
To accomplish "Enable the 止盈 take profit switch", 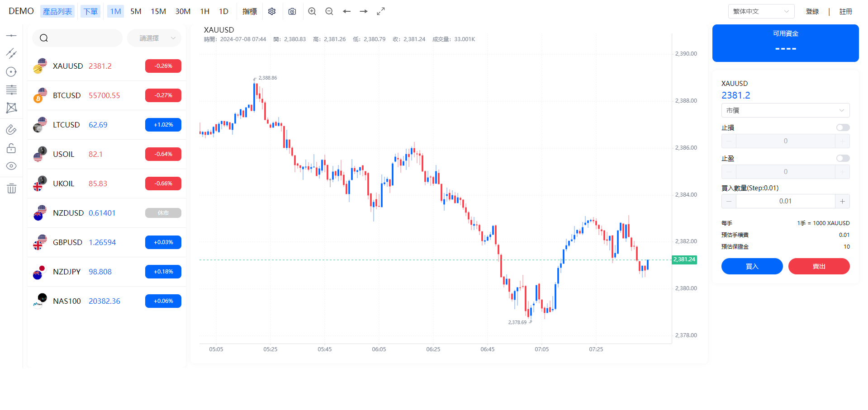I will pos(843,158).
